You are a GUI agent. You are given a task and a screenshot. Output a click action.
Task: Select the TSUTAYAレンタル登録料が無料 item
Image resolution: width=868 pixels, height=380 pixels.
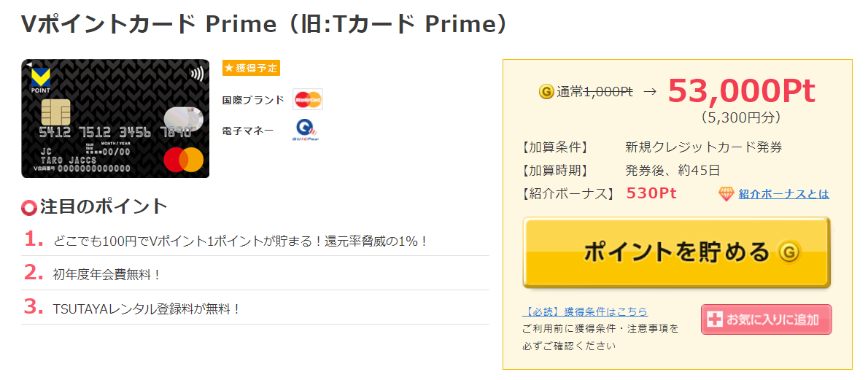[x=147, y=309]
